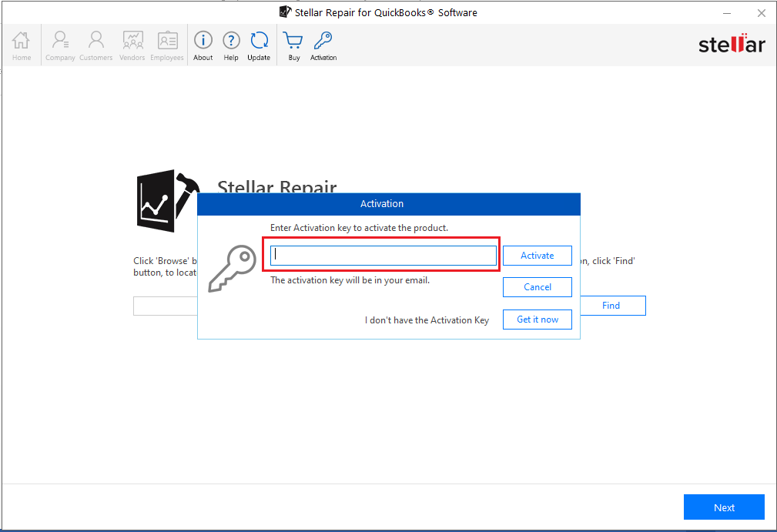Image resolution: width=777 pixels, height=532 pixels.
Task: Click 'The activation key will be in your email.' text
Action: coord(350,280)
